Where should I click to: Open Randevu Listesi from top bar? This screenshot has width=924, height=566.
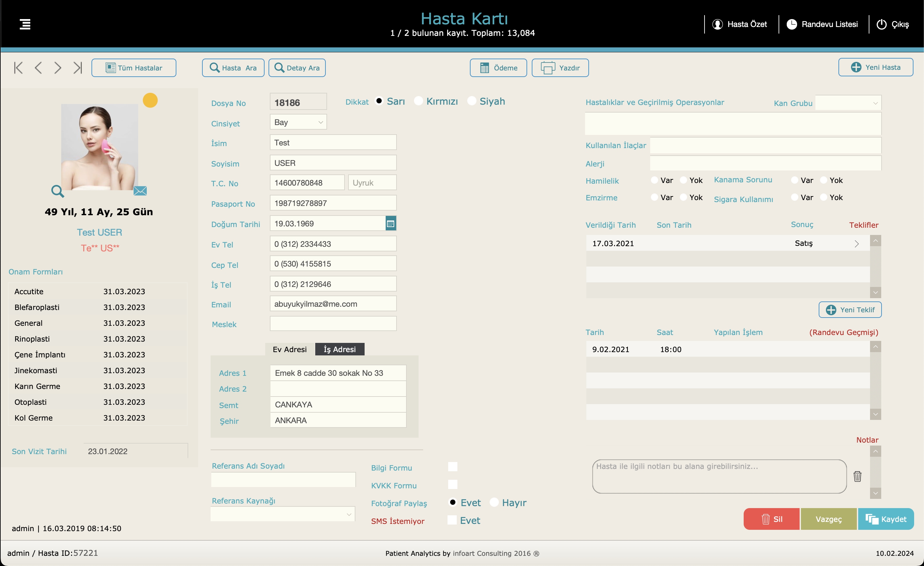coord(822,24)
